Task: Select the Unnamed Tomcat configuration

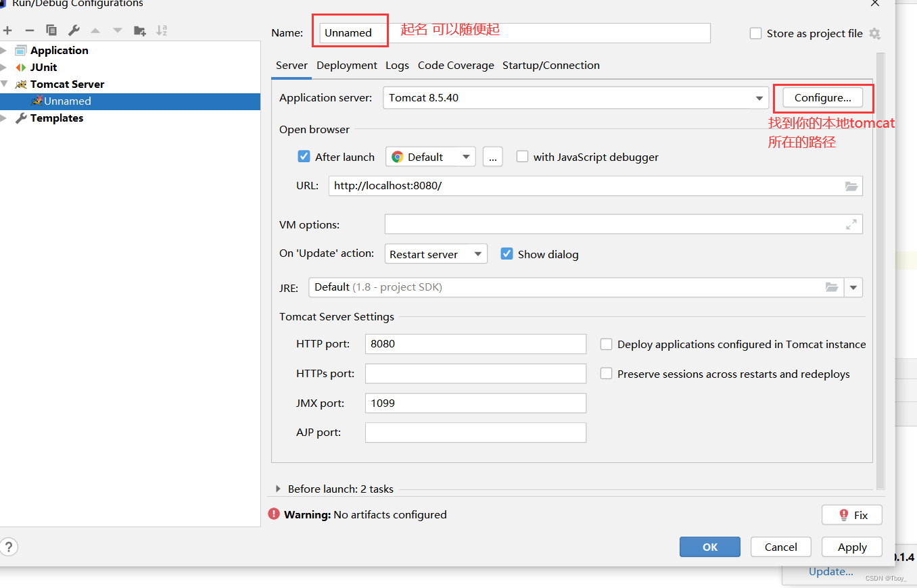Action: pyautogui.click(x=130, y=101)
